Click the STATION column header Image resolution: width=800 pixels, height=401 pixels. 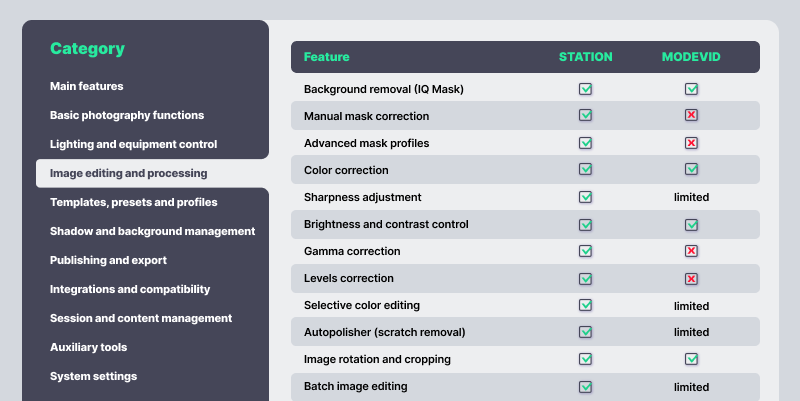pyautogui.click(x=586, y=57)
